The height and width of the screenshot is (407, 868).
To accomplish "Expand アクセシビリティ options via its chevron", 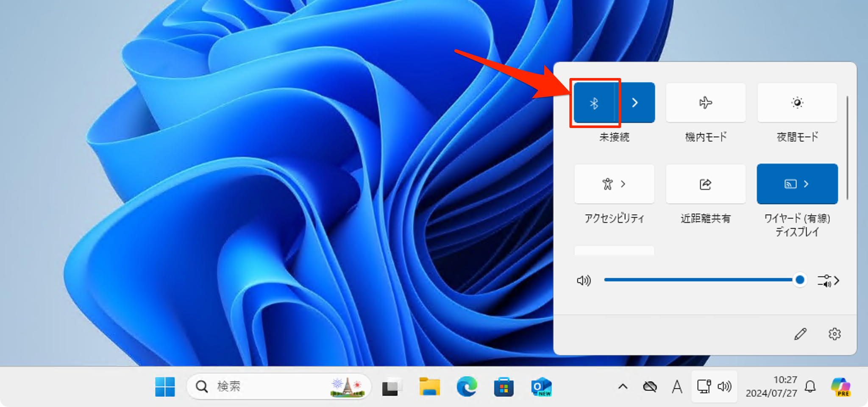I will coord(623,184).
